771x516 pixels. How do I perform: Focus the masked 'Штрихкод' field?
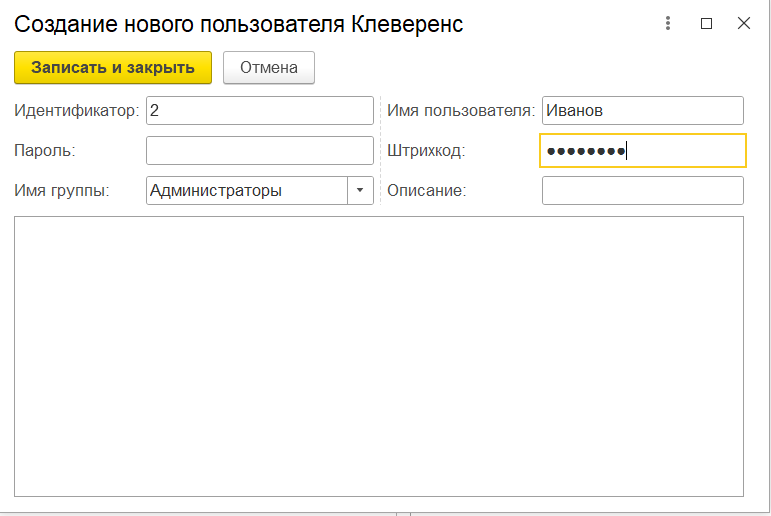(x=643, y=150)
